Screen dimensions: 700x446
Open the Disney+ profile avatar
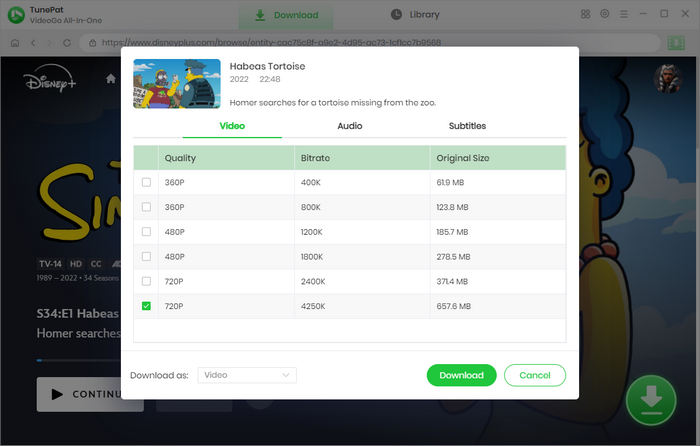667,79
